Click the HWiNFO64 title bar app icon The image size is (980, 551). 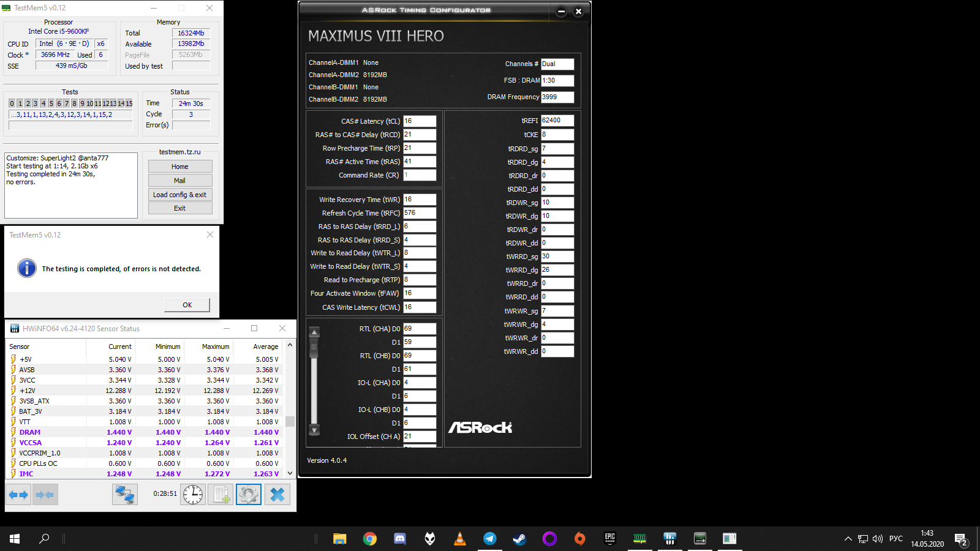pyautogui.click(x=15, y=329)
